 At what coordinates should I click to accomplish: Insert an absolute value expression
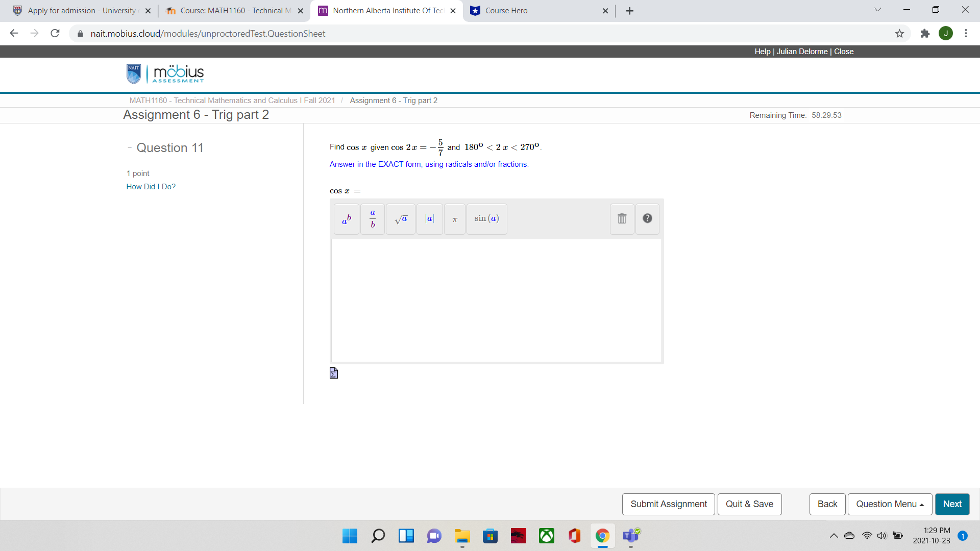(429, 219)
